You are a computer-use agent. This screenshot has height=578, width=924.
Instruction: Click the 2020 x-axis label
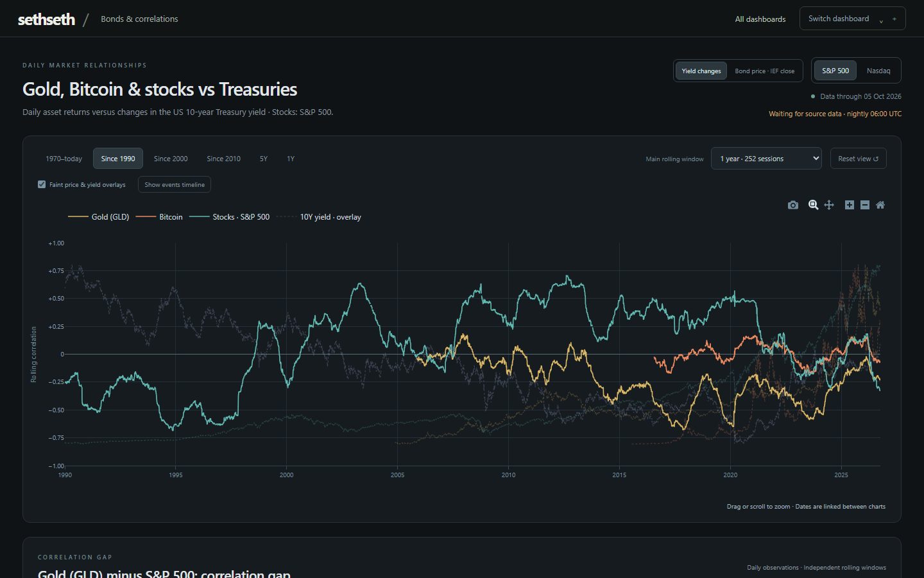pos(730,475)
